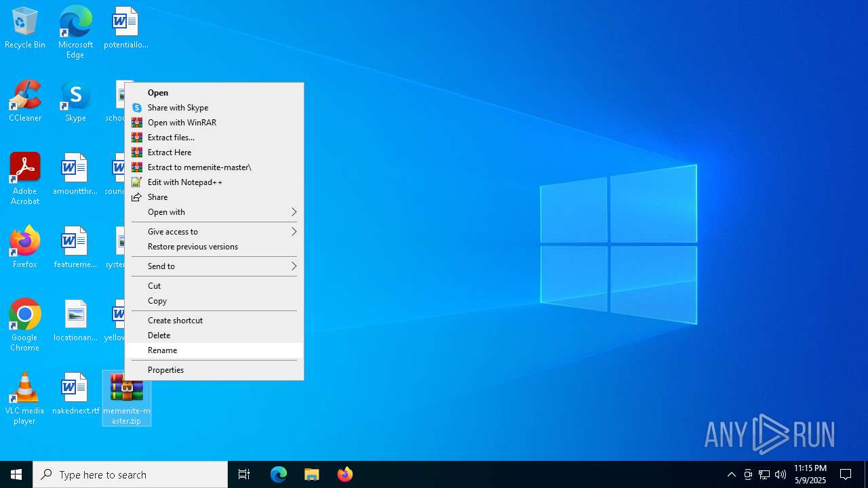Choose Delete in the context menu

click(214, 335)
